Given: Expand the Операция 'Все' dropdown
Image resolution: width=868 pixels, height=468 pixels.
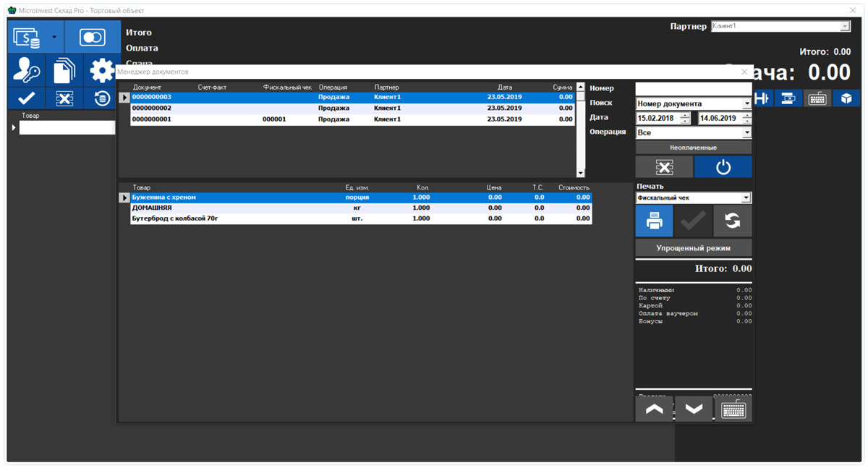Looking at the screenshot, I should [746, 133].
